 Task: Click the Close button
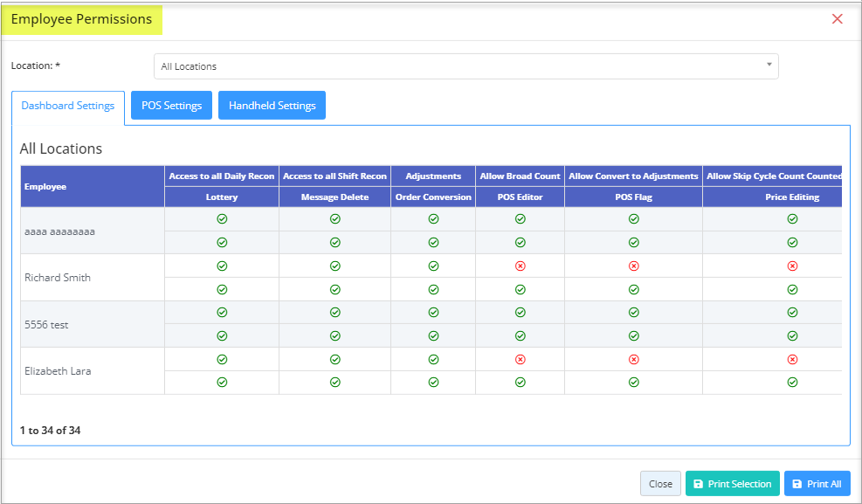pos(660,484)
